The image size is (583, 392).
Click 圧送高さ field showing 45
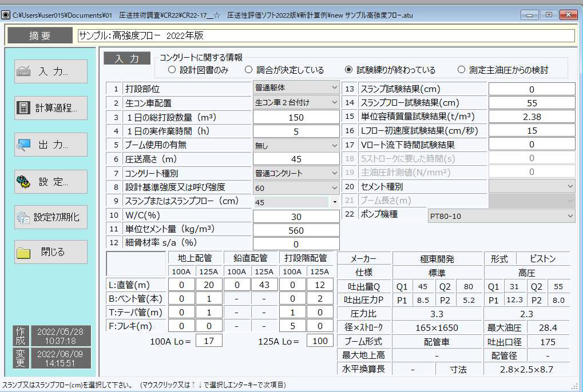coord(296,159)
